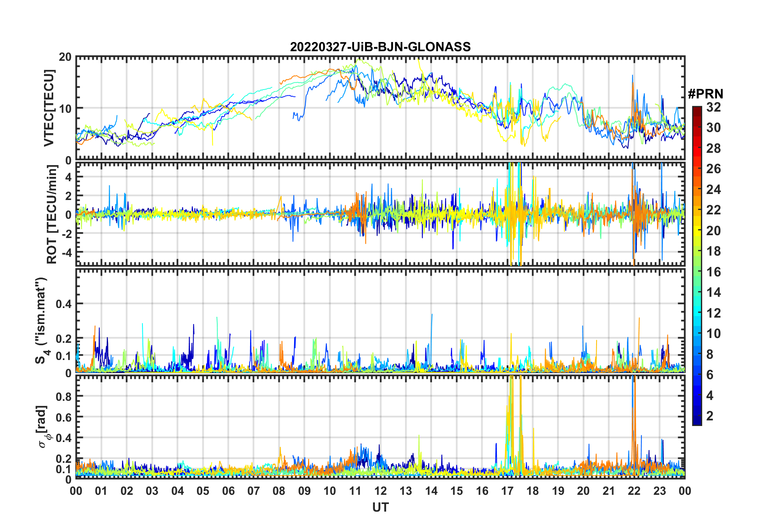Click the 0.8 tick on the σφ axis

coord(64,396)
